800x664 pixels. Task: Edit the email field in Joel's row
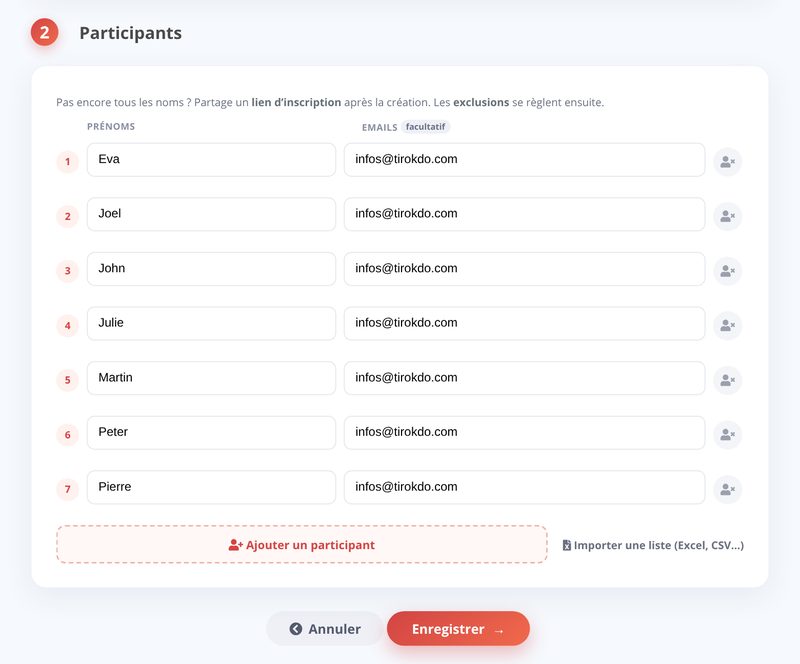(524, 214)
